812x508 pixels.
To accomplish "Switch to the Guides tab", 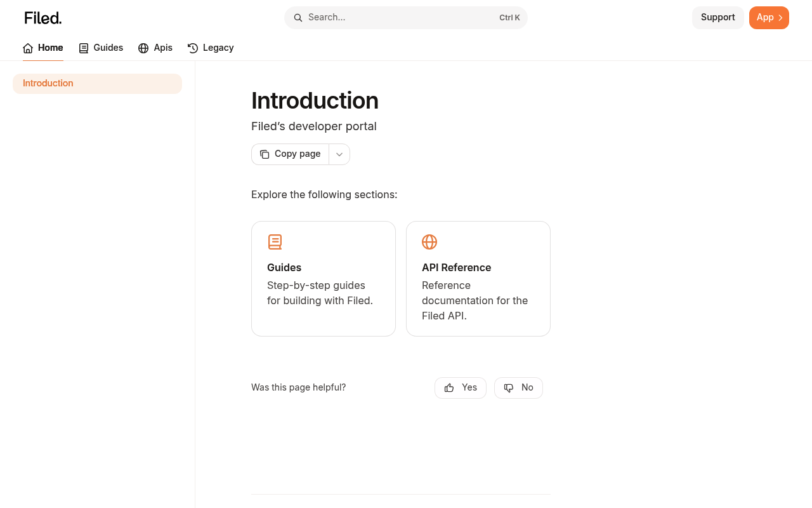I will [101, 48].
